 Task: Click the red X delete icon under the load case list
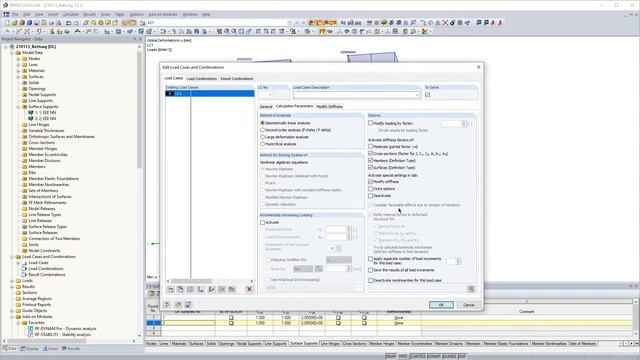coord(249,289)
